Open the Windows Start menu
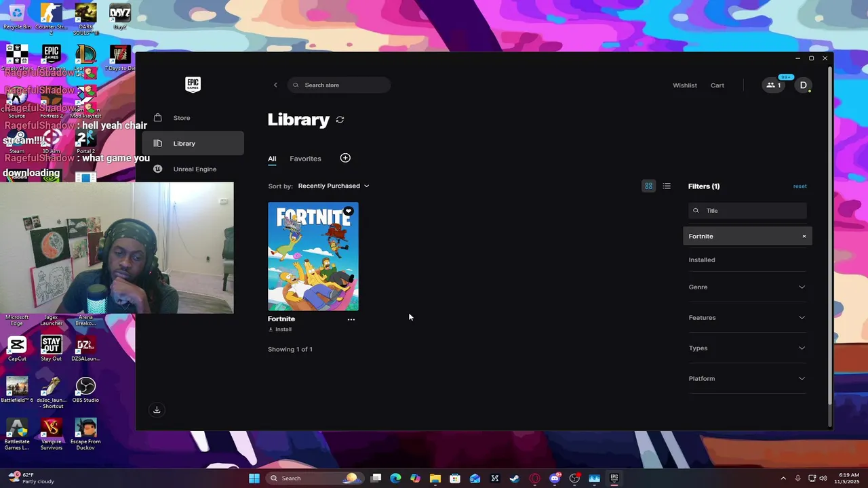The height and width of the screenshot is (488, 868). tap(254, 478)
